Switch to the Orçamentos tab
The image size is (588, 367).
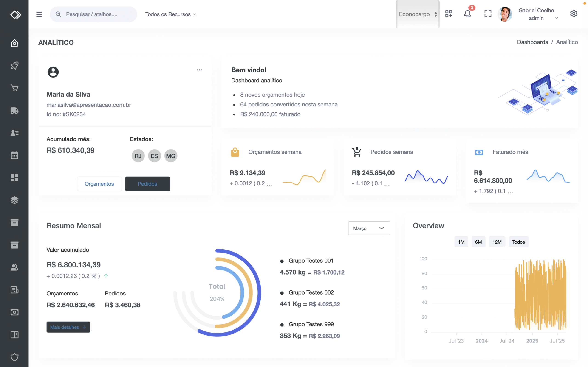(99, 184)
